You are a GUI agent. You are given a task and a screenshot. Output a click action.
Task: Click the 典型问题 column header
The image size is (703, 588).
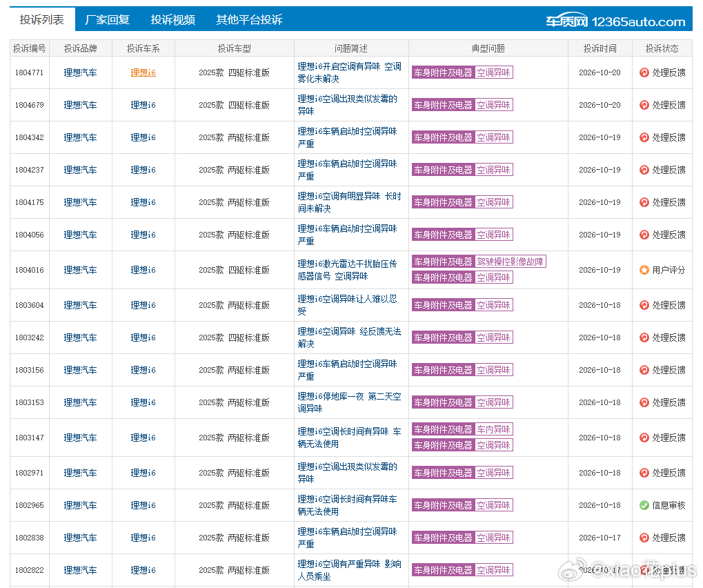pyautogui.click(x=488, y=48)
